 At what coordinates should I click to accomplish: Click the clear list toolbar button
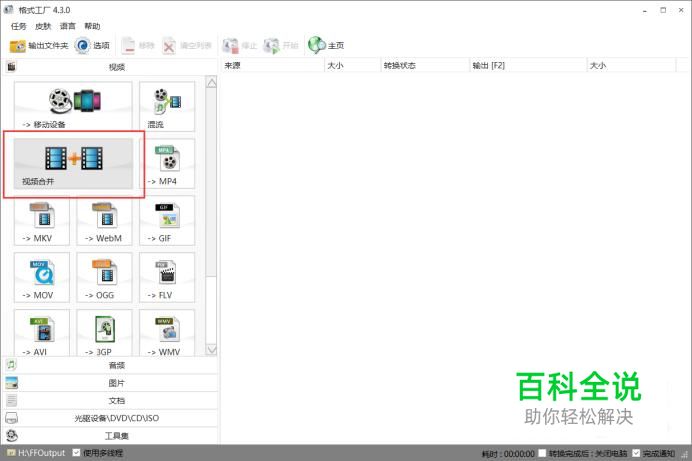tap(187, 45)
